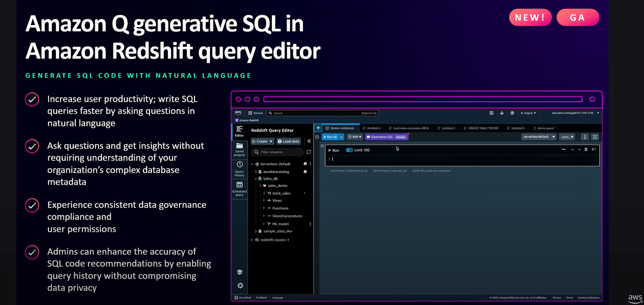The image size is (644, 305).
Task: Refresh the resources list
Action: [x=309, y=152]
